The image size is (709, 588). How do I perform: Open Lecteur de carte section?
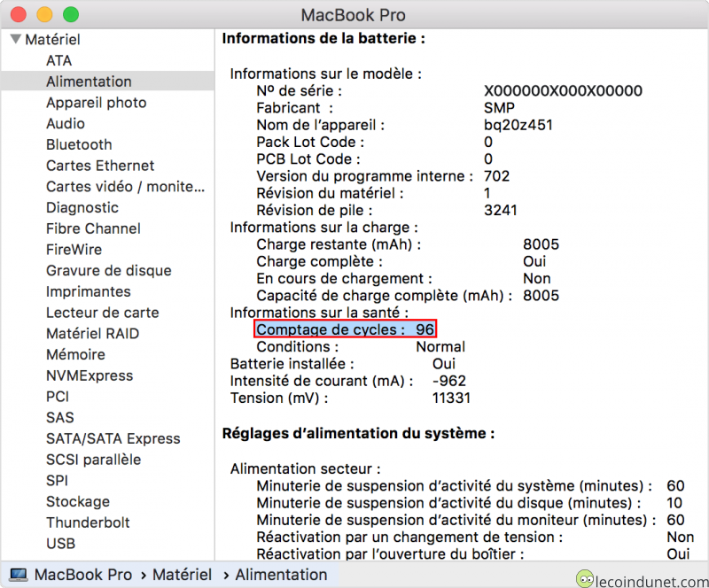103,313
